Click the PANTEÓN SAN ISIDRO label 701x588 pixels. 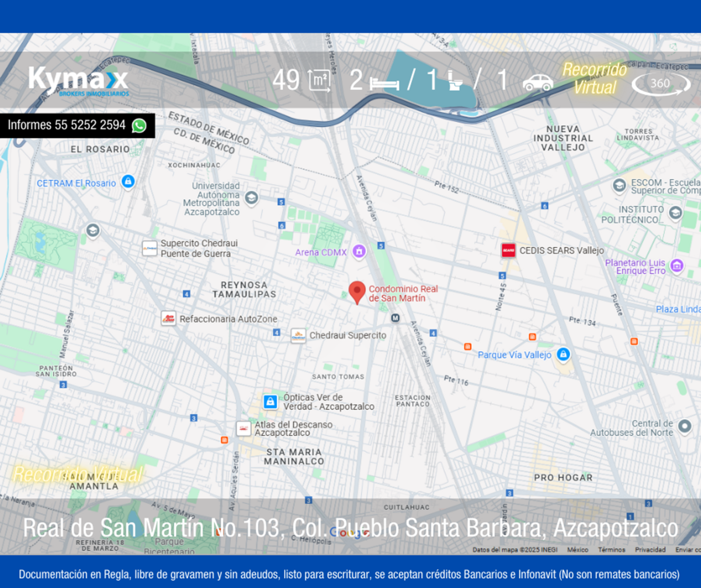pyautogui.click(x=57, y=371)
